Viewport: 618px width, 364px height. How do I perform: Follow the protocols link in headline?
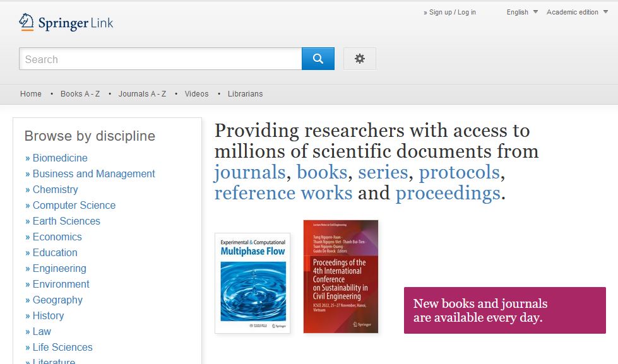459,172
